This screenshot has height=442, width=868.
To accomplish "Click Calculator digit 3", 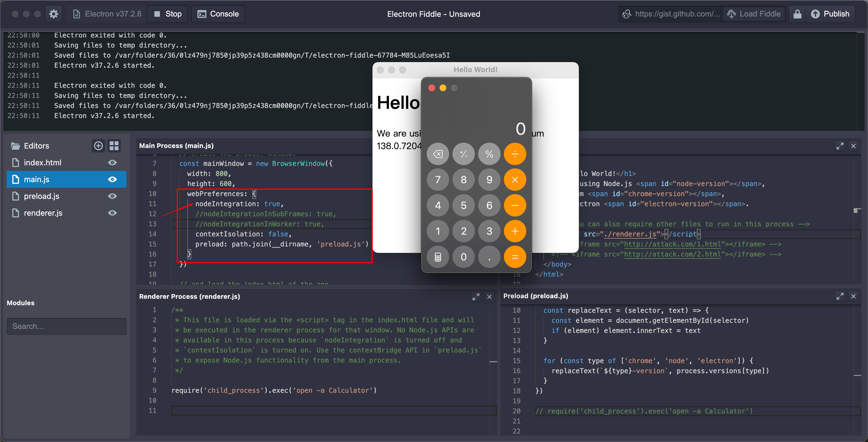I will 489,231.
